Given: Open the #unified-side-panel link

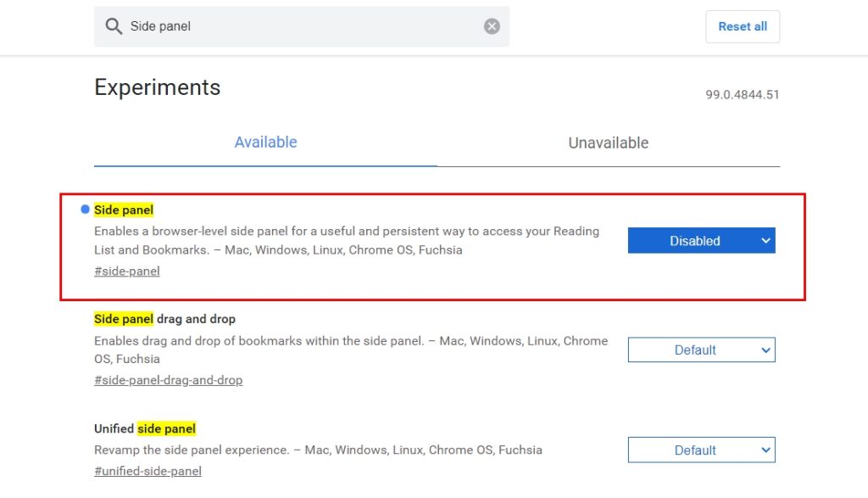Looking at the screenshot, I should pos(147,471).
